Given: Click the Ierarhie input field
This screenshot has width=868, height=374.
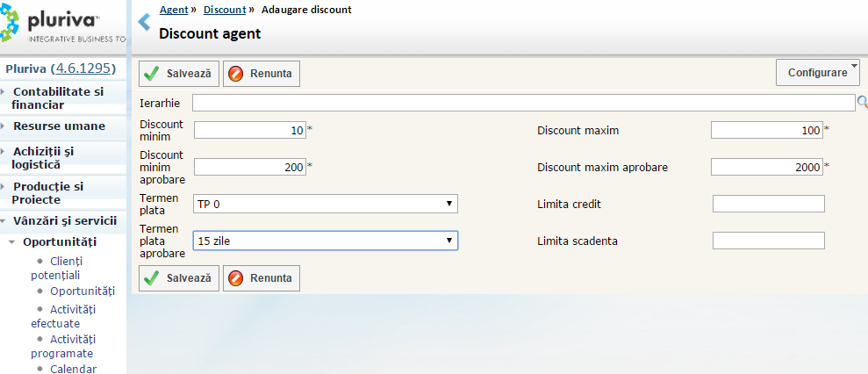Looking at the screenshot, I should point(523,104).
